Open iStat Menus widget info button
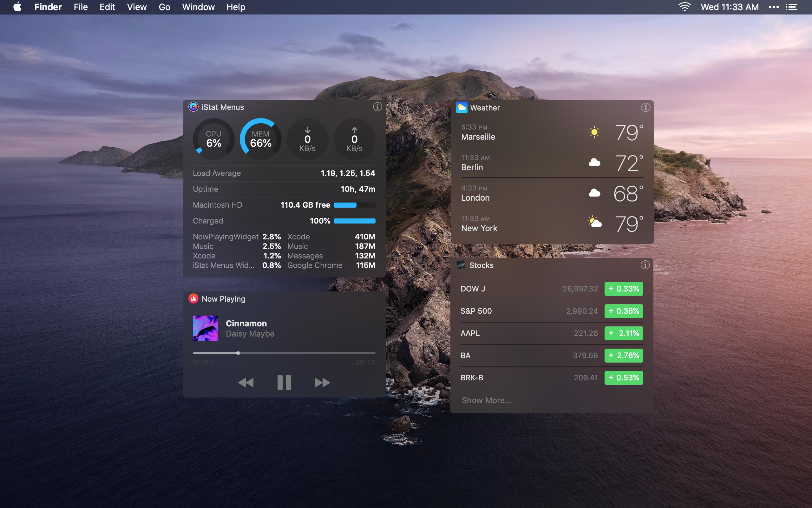Screen dimensions: 812x508 coord(377,107)
